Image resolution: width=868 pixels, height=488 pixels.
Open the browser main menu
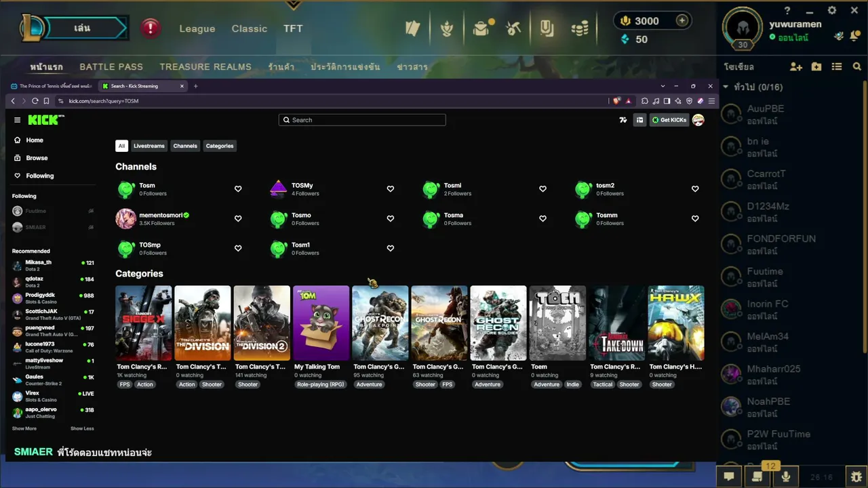711,101
